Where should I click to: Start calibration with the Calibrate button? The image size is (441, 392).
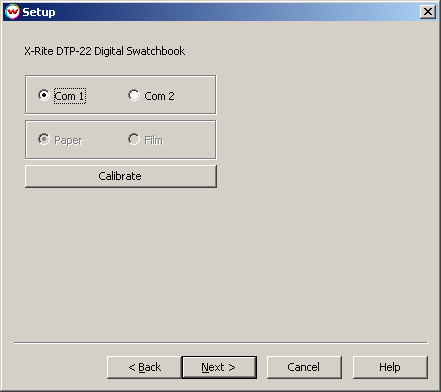121,176
